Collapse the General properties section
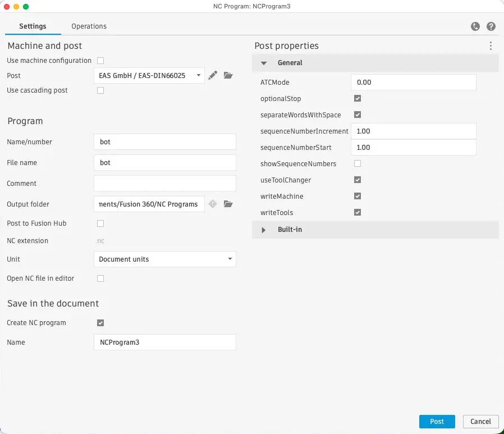 [x=263, y=63]
